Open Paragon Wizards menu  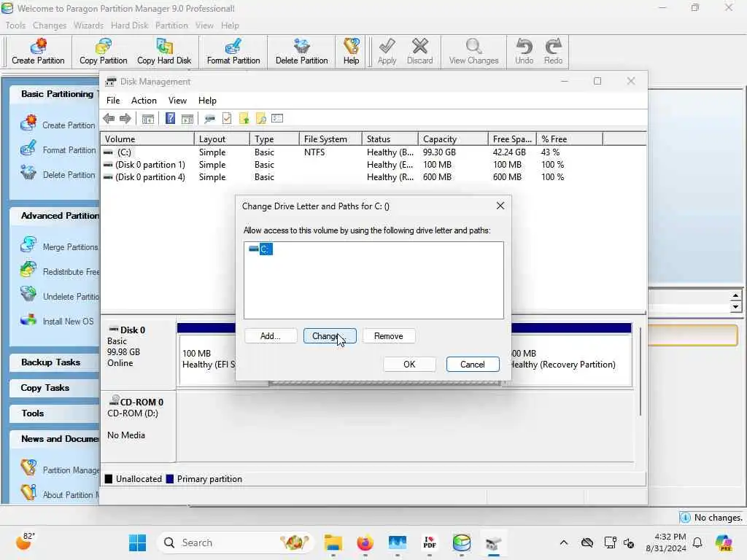click(88, 26)
